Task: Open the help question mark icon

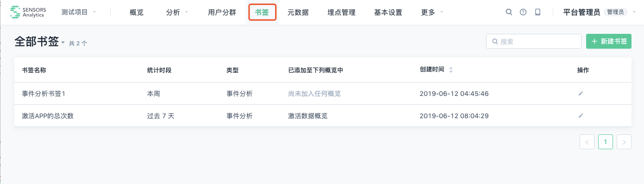Action: 523,13
